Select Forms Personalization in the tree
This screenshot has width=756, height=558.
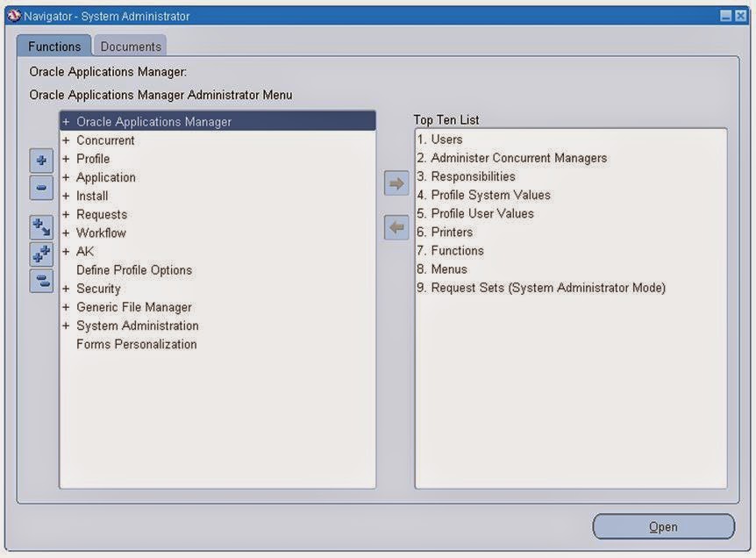pyautogui.click(x=137, y=344)
